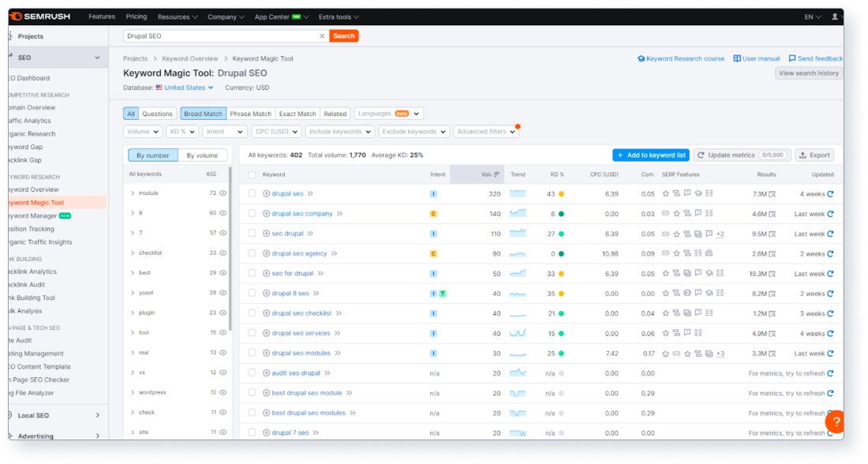The width and height of the screenshot is (868, 464).
Task: Switch to the Questions tab
Action: click(156, 113)
